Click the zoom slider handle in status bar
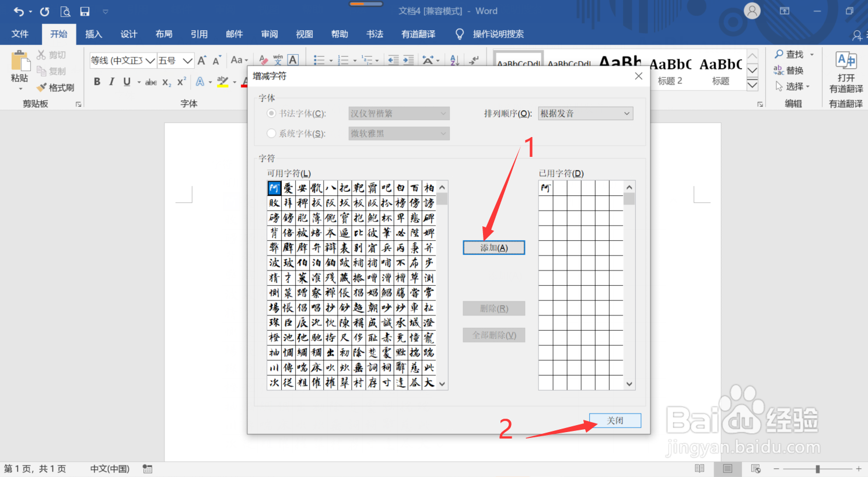The image size is (868, 477). point(818,469)
